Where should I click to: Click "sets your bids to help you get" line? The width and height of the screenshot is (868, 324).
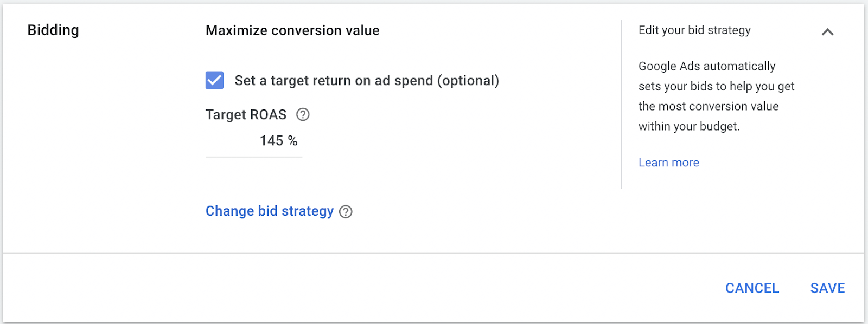tap(716, 86)
